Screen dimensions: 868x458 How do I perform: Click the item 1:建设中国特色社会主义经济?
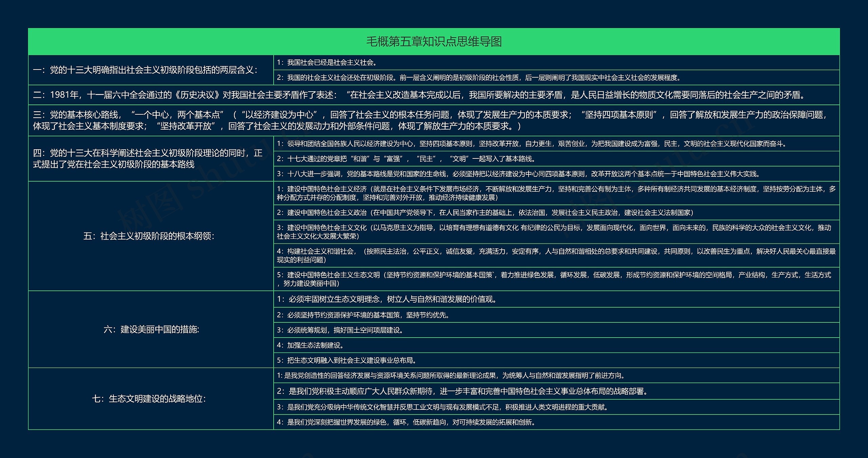tap(556, 193)
